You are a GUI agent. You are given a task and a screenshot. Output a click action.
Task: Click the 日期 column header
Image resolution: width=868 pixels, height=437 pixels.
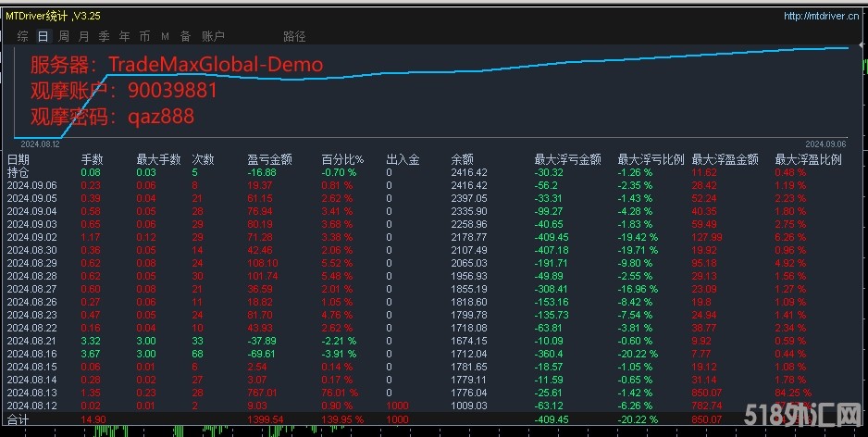19,159
